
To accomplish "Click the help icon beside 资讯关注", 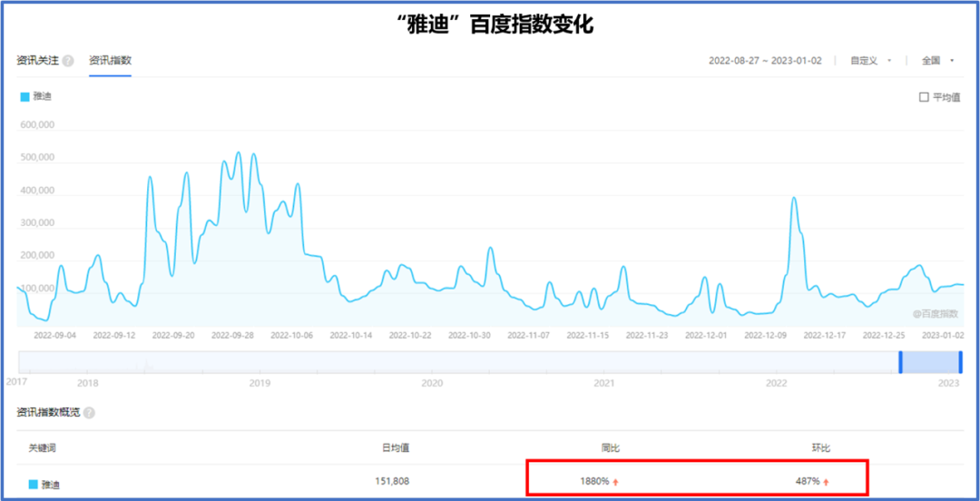I will [68, 61].
